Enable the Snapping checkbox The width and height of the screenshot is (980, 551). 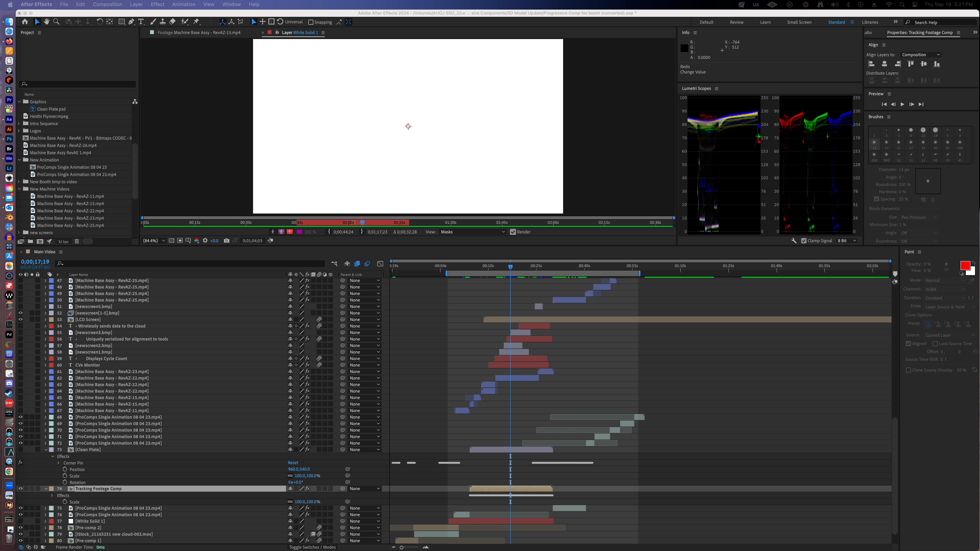tap(311, 22)
